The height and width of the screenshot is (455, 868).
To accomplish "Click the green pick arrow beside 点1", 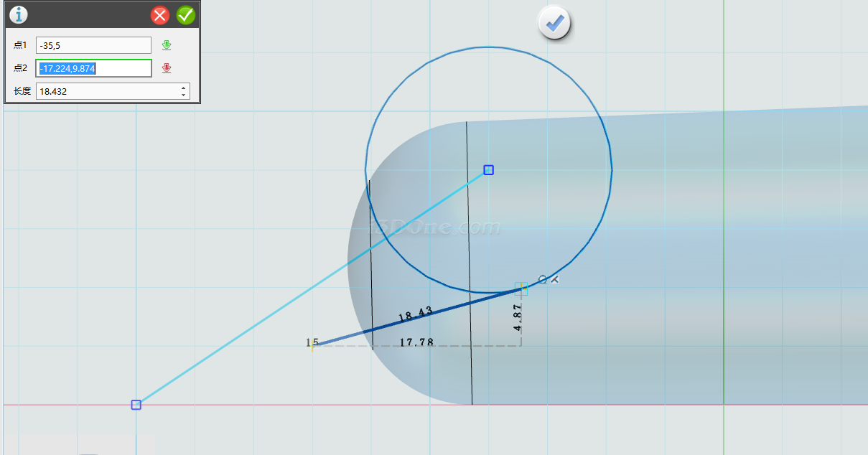I will pyautogui.click(x=167, y=45).
